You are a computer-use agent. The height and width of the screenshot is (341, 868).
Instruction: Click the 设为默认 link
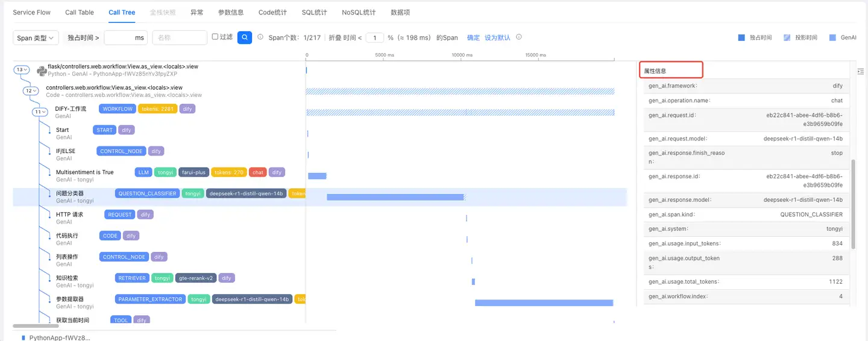click(497, 38)
